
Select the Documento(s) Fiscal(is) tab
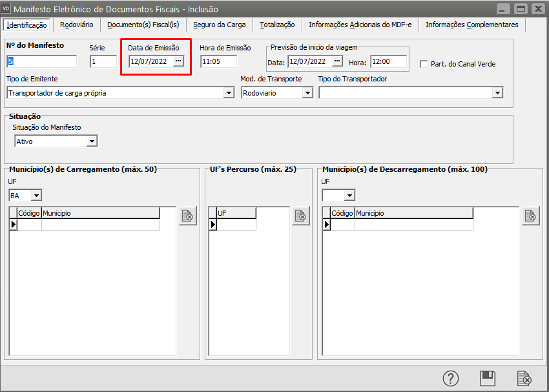[x=143, y=25]
